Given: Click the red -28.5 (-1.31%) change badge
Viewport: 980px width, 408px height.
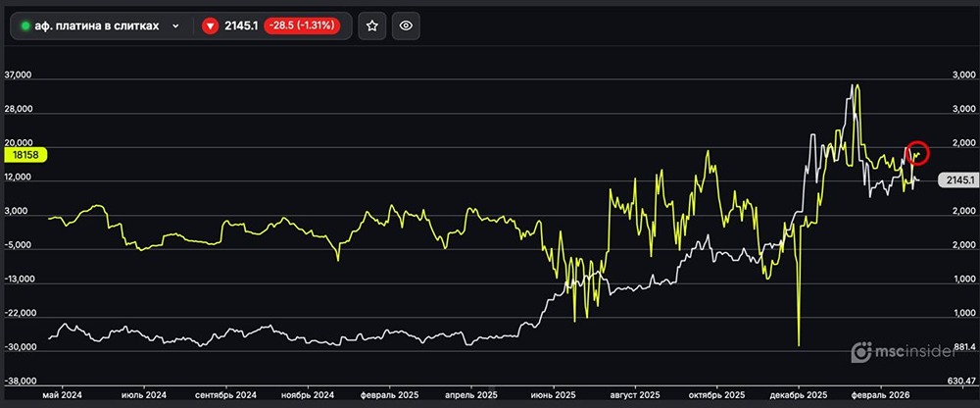Looking at the screenshot, I should tap(302, 26).
